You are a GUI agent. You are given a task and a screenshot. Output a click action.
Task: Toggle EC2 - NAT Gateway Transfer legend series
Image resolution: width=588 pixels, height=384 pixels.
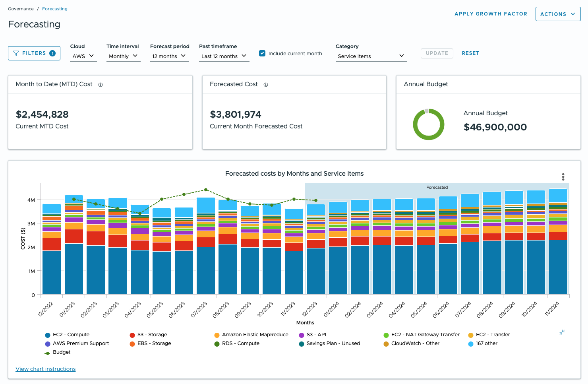tap(422, 335)
